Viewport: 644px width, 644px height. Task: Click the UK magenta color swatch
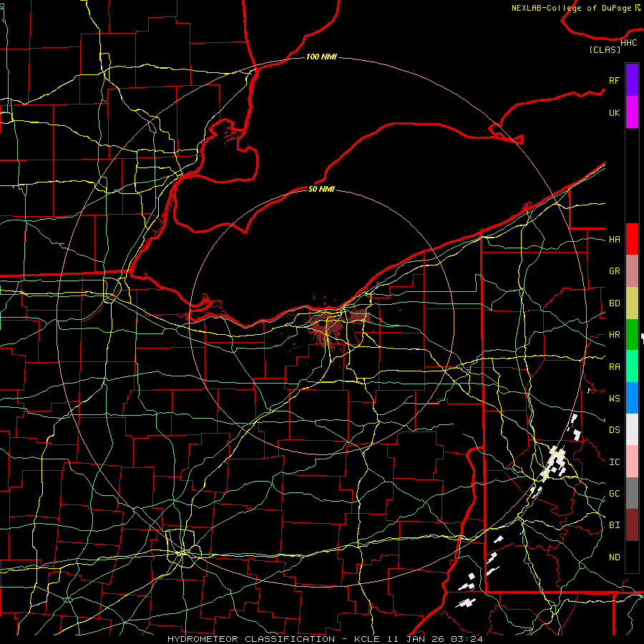click(x=632, y=112)
